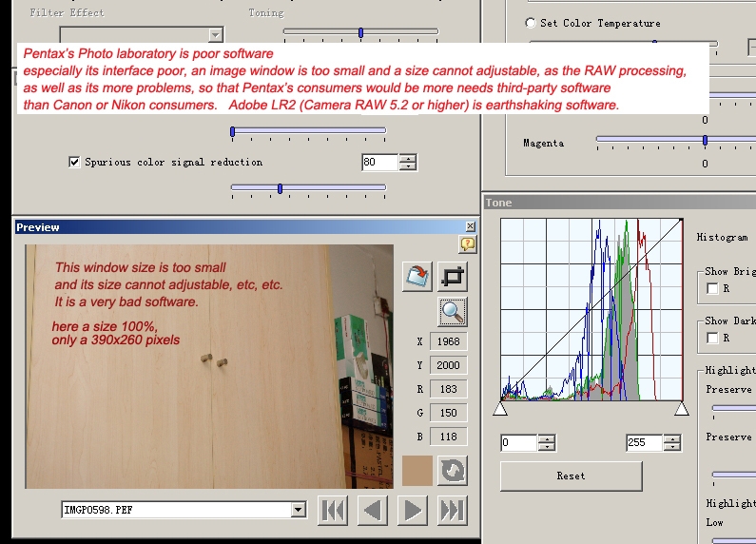756x544 pixels.
Task: Go to the previous image
Action: [373, 511]
